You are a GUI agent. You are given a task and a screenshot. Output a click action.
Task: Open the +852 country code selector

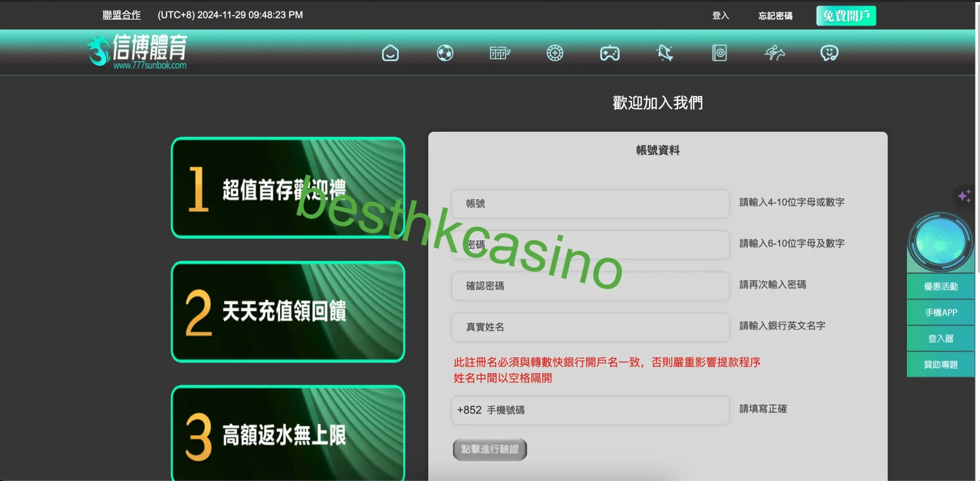coord(470,410)
